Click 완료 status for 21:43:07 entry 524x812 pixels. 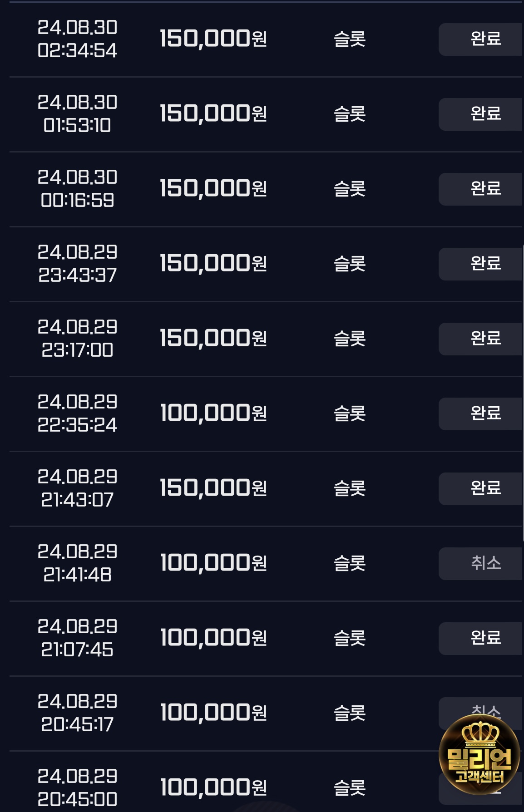[x=481, y=489]
